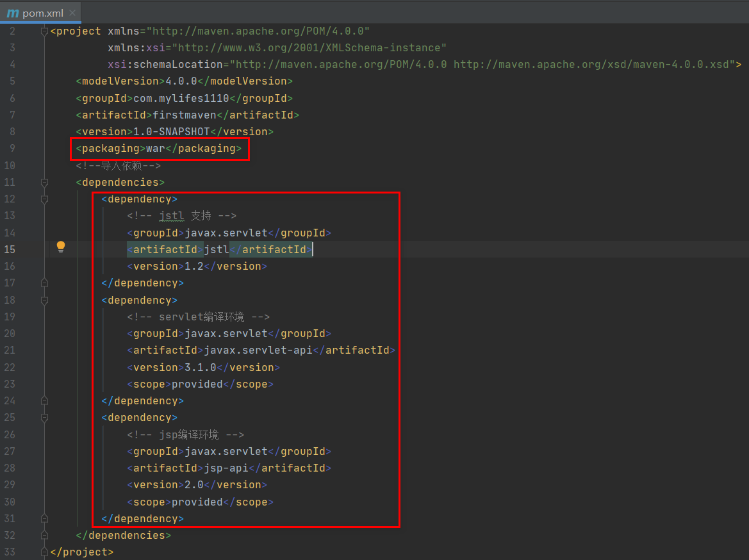Click the version 3.1.0 value

click(x=200, y=367)
